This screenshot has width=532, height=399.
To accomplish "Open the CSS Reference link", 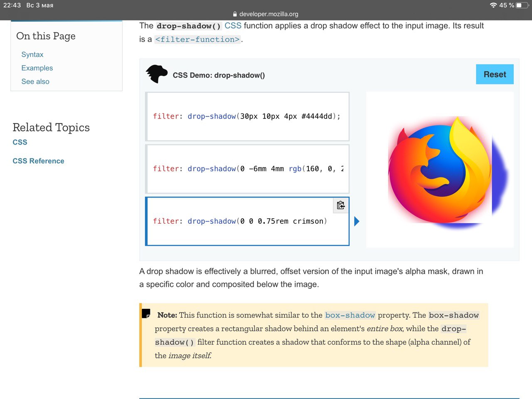I will coord(38,161).
